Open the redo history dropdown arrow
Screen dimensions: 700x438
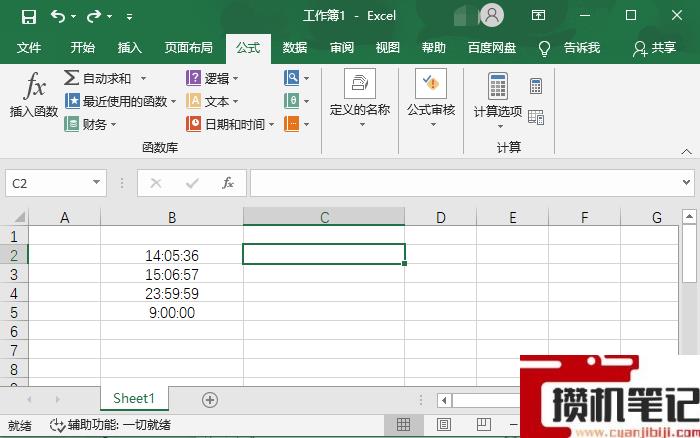pyautogui.click(x=109, y=17)
